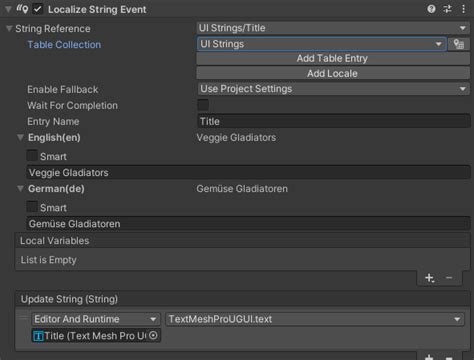Open the component presets icon
The height and width of the screenshot is (360, 474).
(447, 9)
